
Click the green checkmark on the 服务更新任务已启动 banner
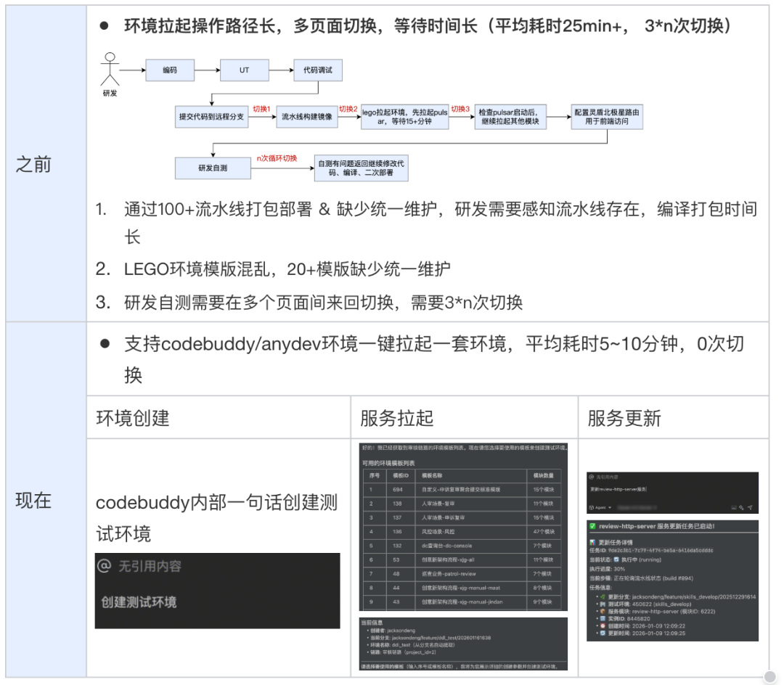(x=593, y=526)
